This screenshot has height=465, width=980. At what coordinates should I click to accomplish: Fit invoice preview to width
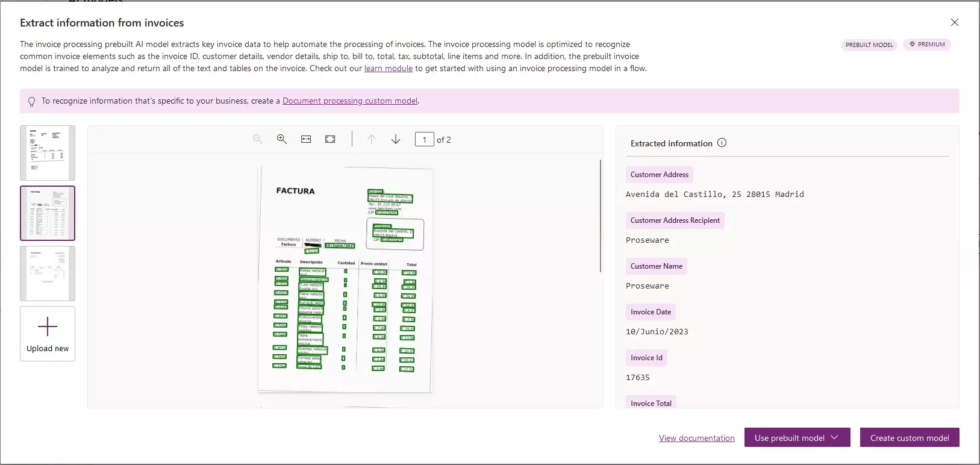point(306,139)
